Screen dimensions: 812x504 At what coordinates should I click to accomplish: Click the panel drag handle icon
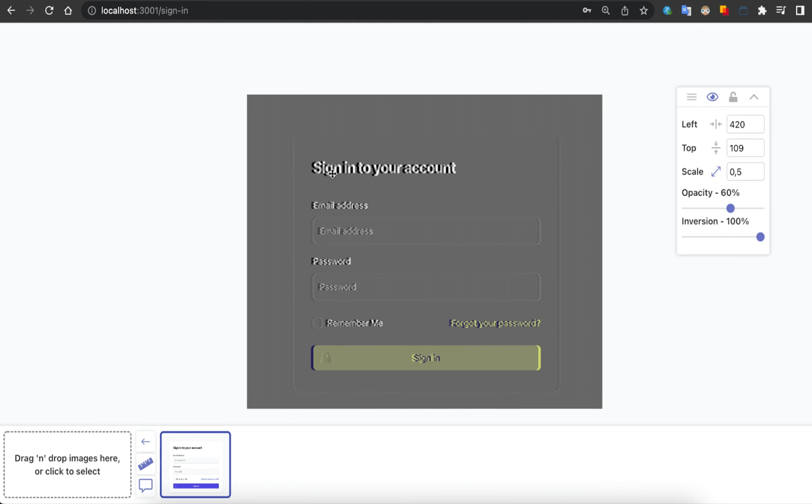pos(691,97)
